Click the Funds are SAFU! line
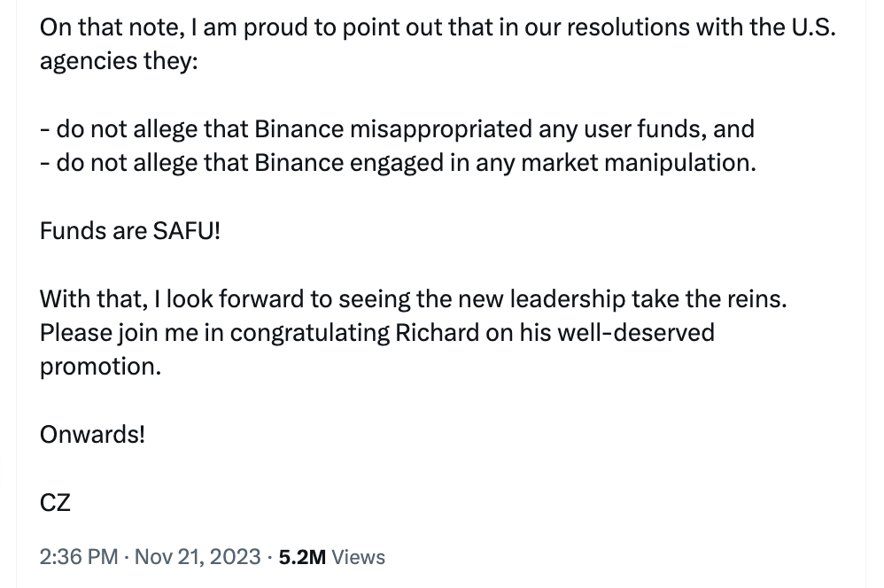The width and height of the screenshot is (884, 588). (x=129, y=231)
